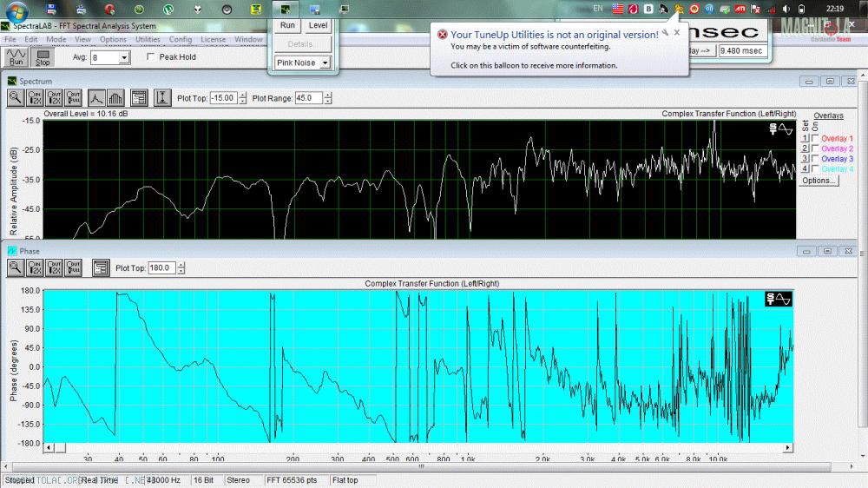
Task: Click the clock showing 22:19
Action: (x=834, y=9)
